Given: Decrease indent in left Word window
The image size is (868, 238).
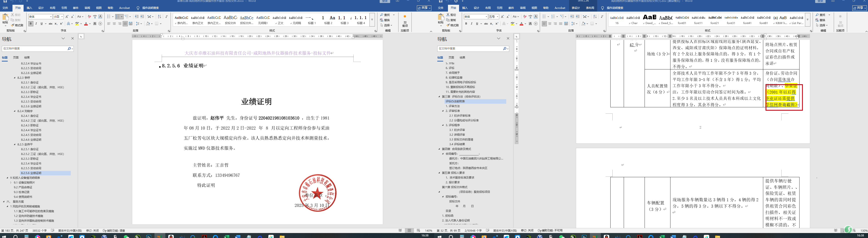Looking at the screenshot, I should tap(137, 17).
